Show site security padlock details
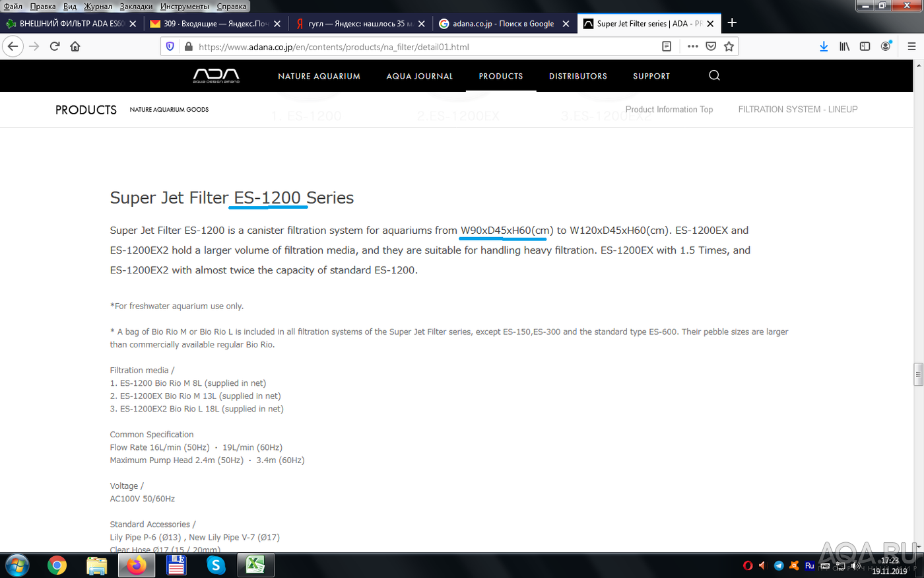The height and width of the screenshot is (578, 924). 188,47
